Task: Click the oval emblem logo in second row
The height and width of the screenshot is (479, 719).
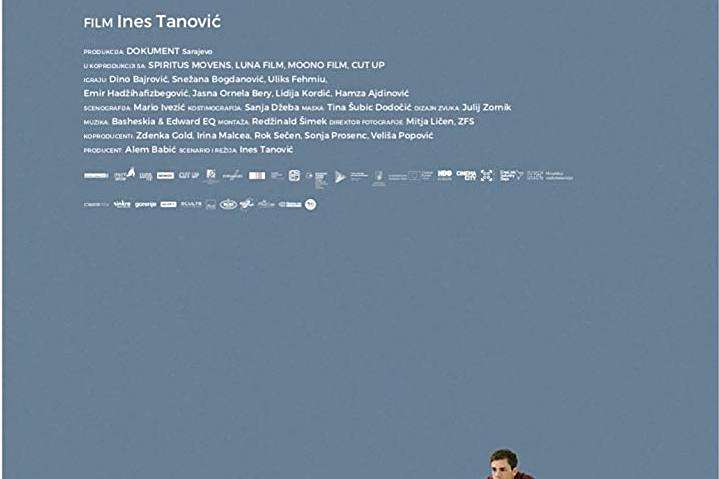Action: 228,204
